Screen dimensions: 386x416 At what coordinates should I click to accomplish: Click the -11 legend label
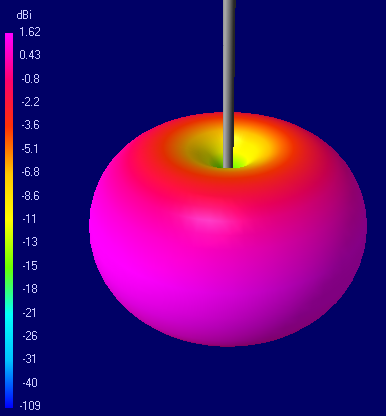29,219
